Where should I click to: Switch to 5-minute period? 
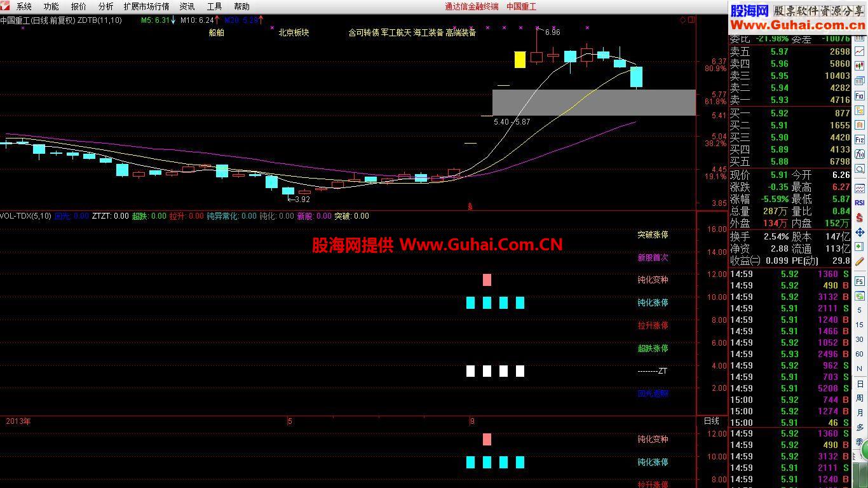[x=860, y=311]
